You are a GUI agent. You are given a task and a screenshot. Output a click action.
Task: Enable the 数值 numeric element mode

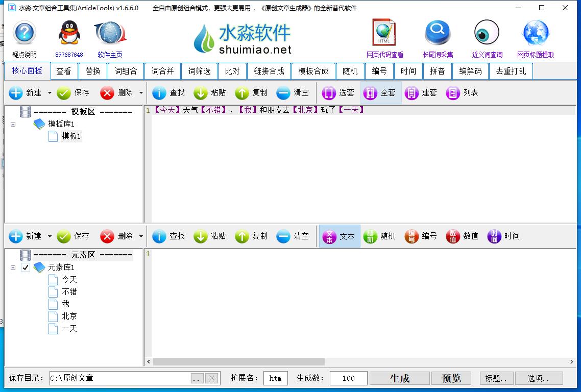[x=462, y=236]
